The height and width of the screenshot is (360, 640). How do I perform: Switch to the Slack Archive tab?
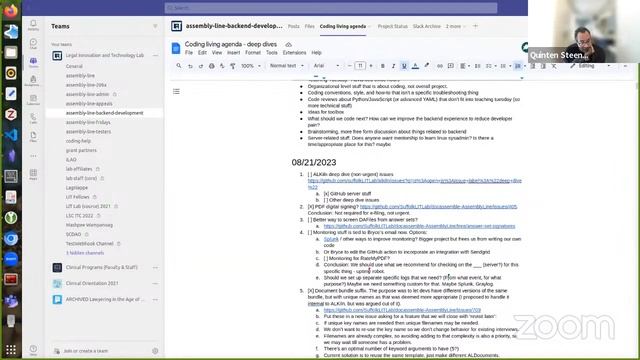tap(427, 26)
